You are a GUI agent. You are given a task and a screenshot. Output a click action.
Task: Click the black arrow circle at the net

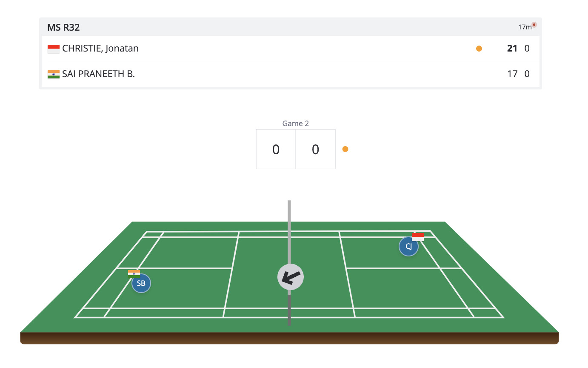(290, 277)
